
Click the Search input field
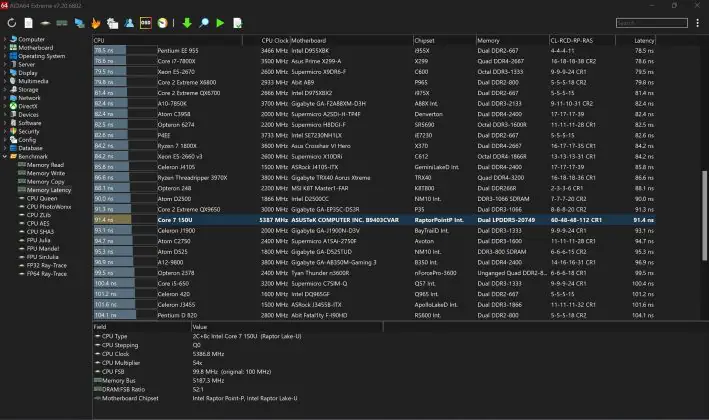point(652,23)
